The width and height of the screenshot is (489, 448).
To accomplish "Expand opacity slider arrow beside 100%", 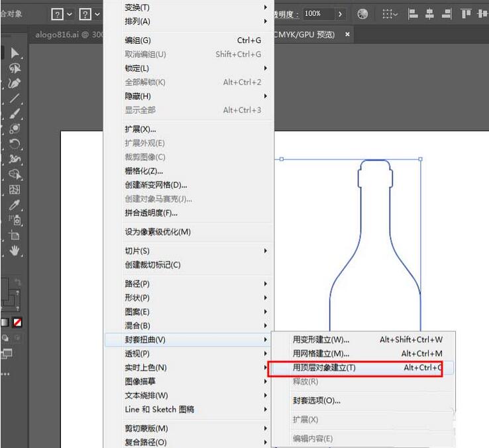I will [x=340, y=14].
